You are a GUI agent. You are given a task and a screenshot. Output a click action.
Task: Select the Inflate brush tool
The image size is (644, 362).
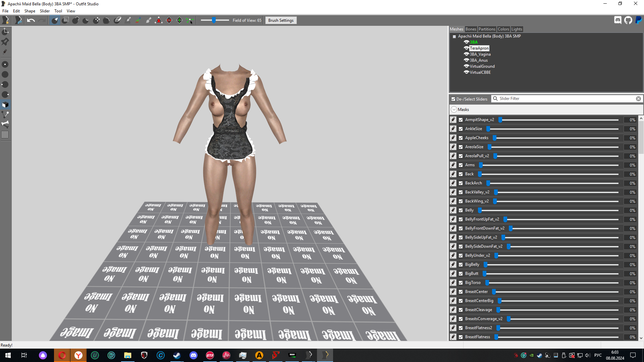[x=75, y=20]
